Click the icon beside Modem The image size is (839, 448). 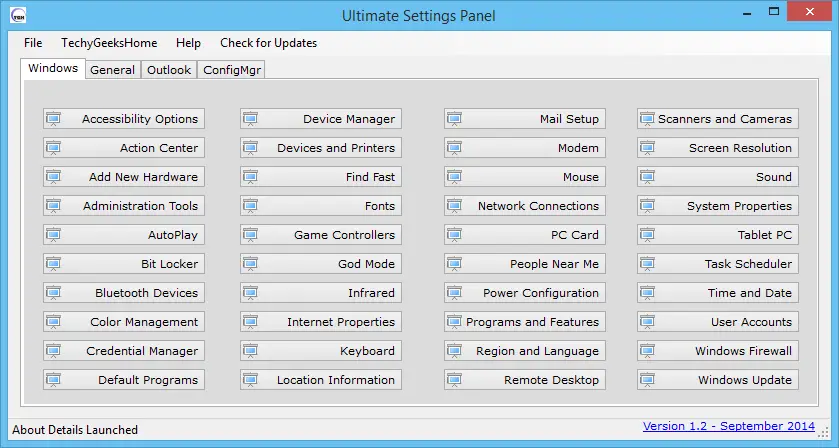(454, 148)
